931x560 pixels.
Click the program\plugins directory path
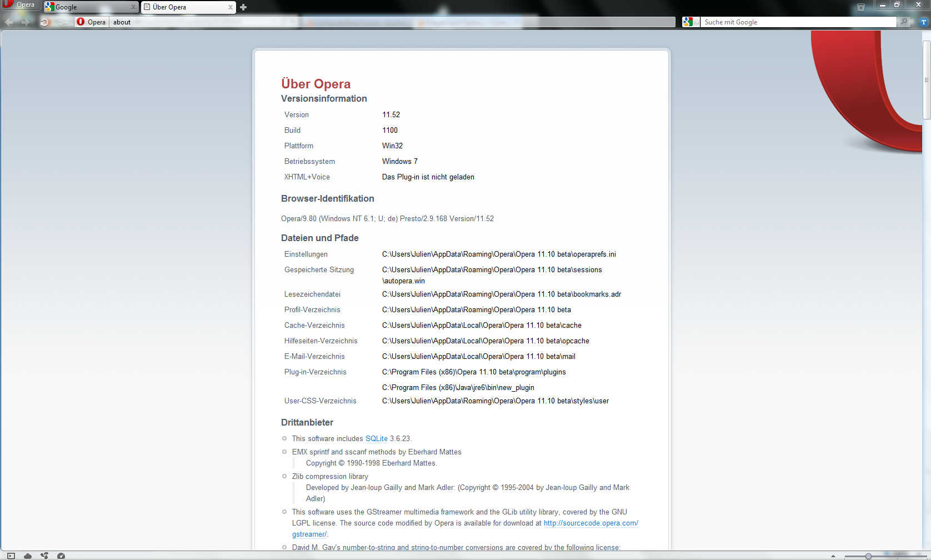tap(474, 372)
